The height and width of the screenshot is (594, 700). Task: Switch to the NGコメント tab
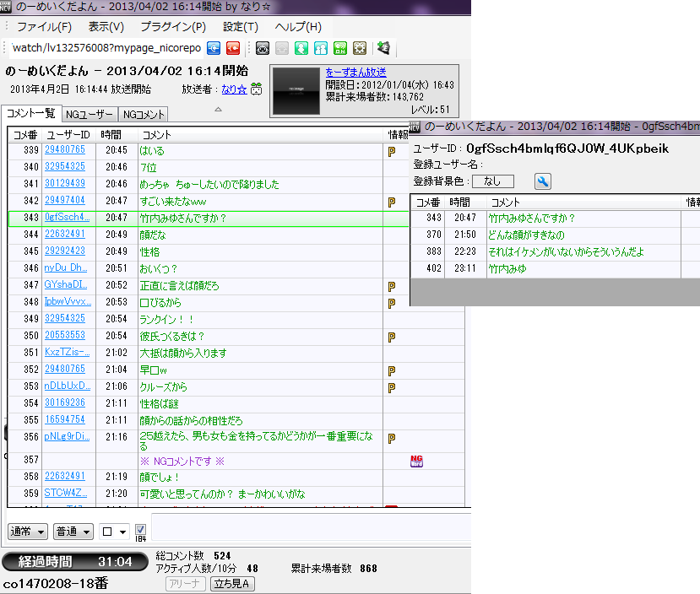tap(143, 114)
